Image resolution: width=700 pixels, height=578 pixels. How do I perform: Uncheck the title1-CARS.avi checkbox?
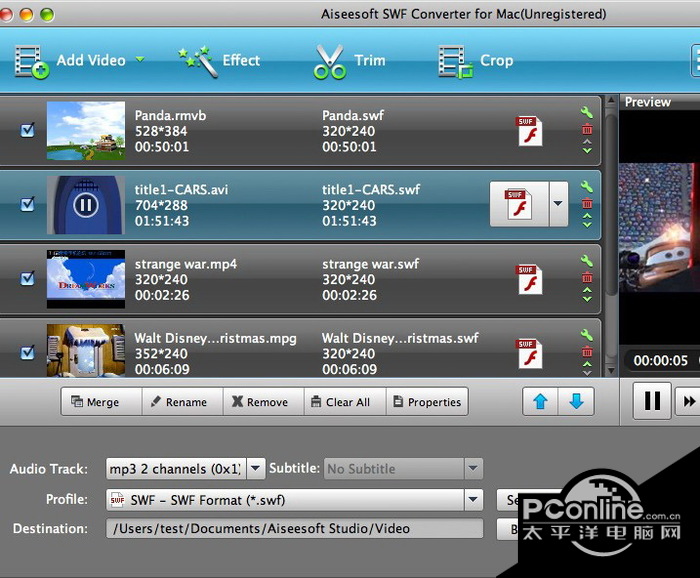click(x=27, y=204)
